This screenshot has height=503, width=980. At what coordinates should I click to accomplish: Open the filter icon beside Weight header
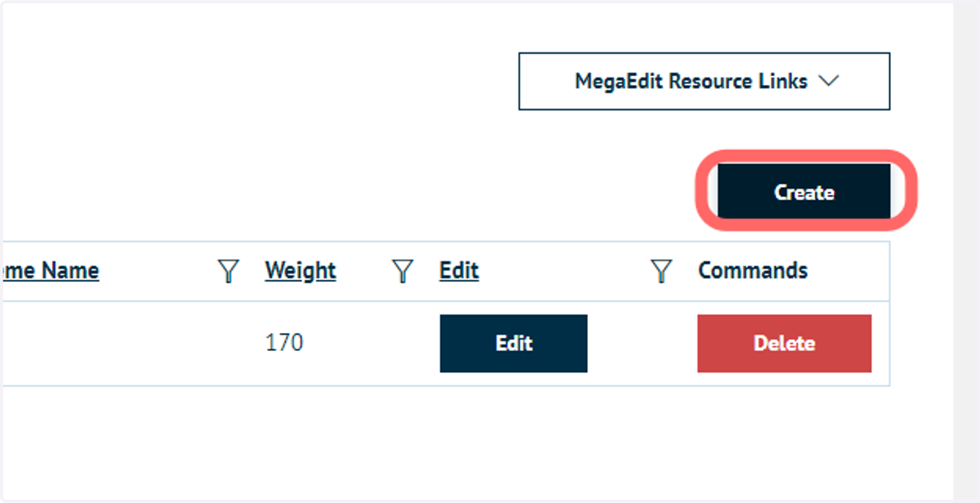click(403, 271)
